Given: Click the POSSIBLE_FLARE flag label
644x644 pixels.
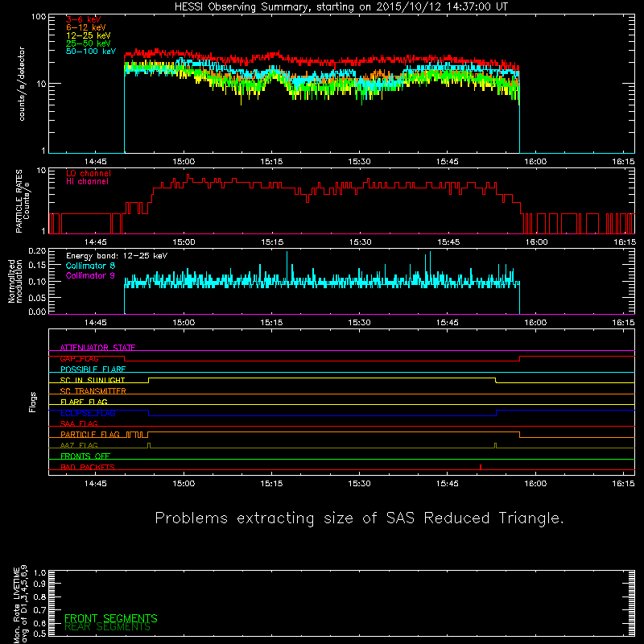Looking at the screenshot, I should coord(93,369).
